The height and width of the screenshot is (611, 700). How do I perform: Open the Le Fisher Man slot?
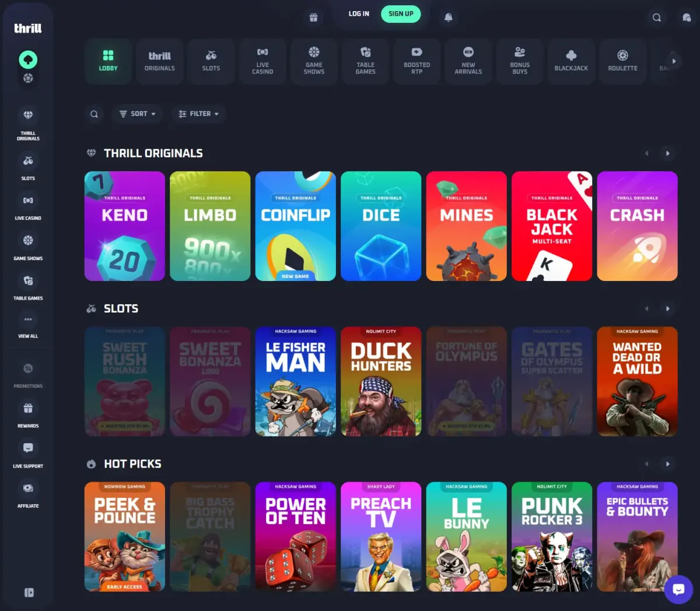pyautogui.click(x=296, y=381)
